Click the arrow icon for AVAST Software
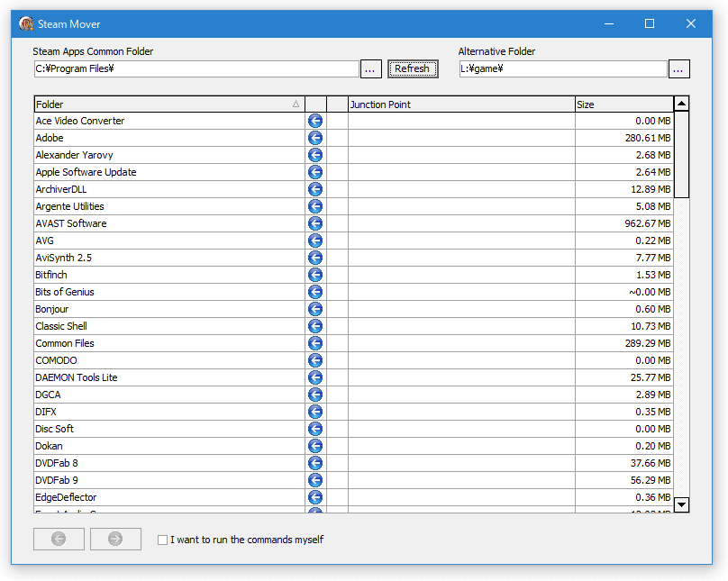 [315, 223]
